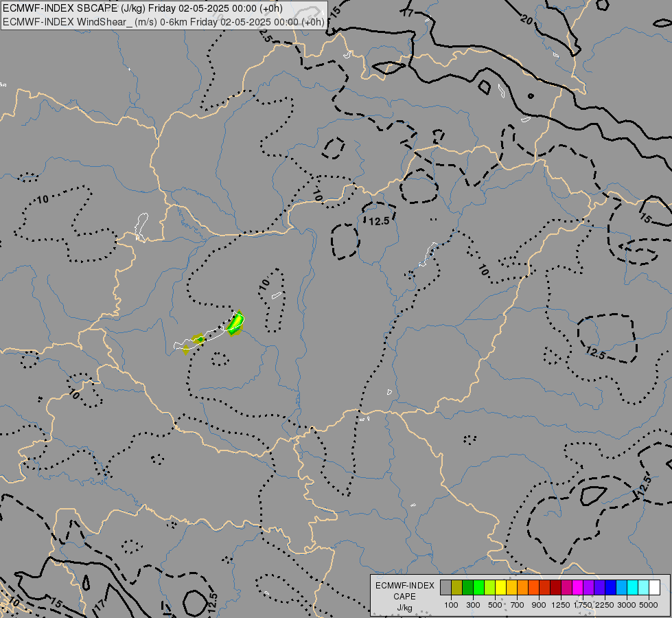Click the '900' legend tick value
Viewport: 672px width, 618px height.
coord(539,605)
